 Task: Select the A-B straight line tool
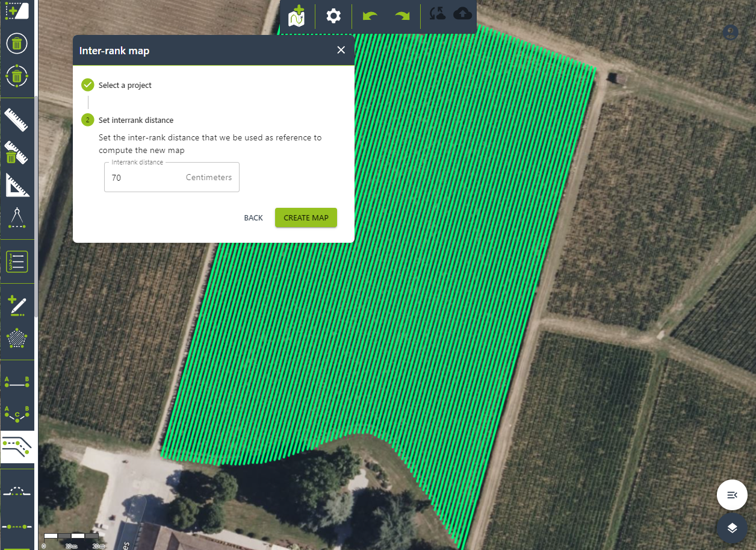[17, 381]
